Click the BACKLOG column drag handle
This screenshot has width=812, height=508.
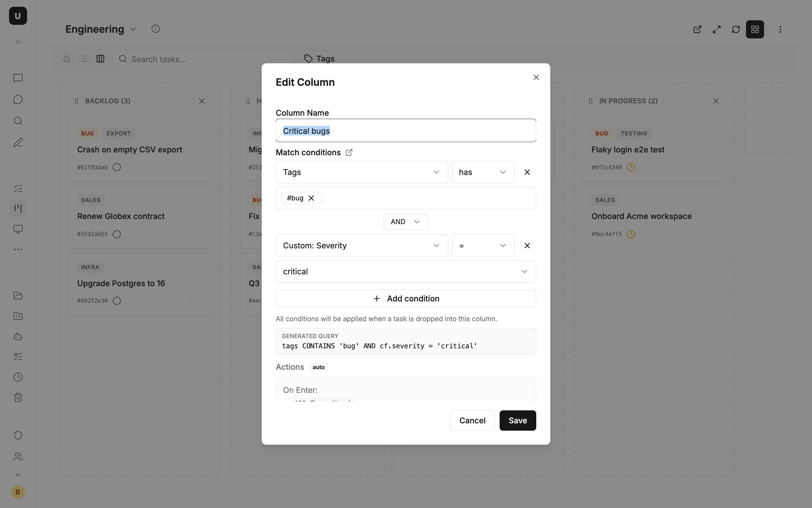coord(76,101)
